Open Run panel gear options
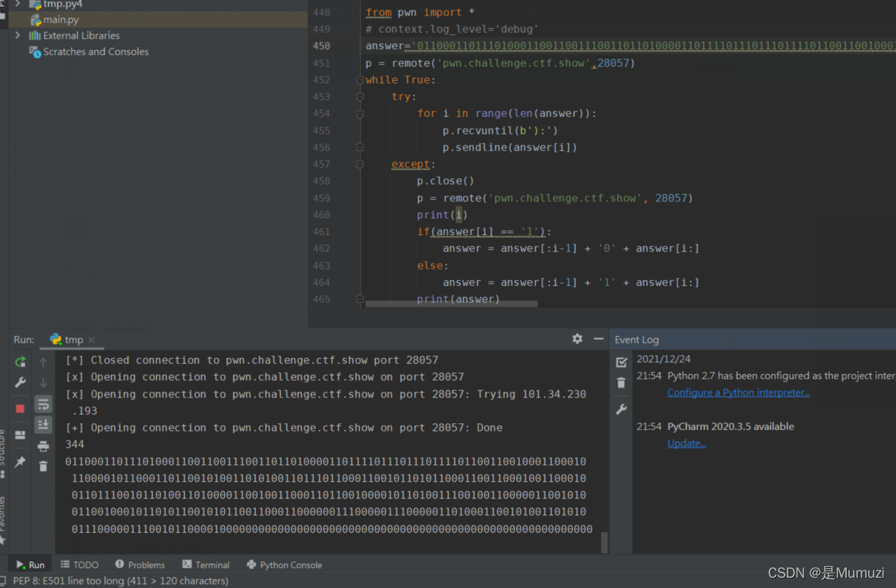Viewport: 896px width, 588px height. coord(577,339)
